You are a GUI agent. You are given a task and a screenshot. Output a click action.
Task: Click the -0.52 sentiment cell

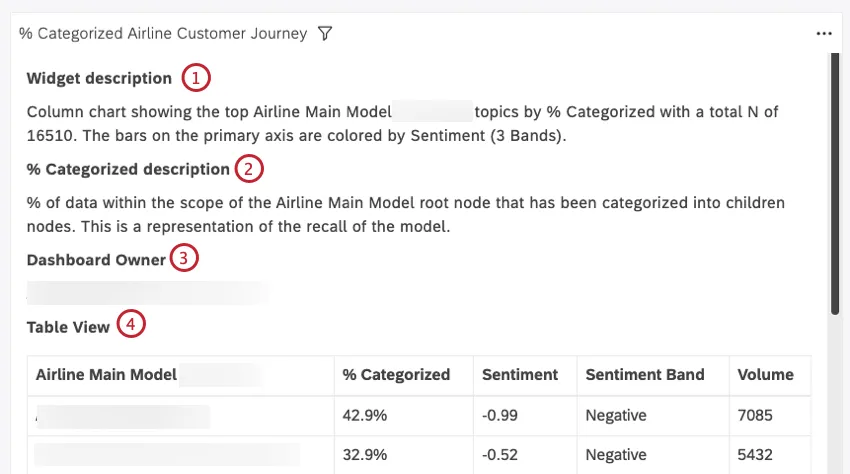500,455
